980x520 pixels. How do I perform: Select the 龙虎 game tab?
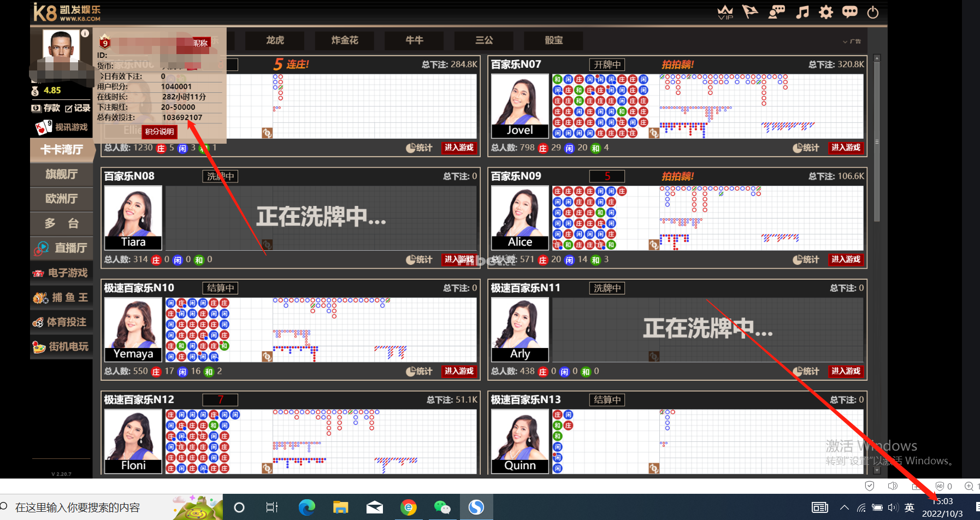275,40
